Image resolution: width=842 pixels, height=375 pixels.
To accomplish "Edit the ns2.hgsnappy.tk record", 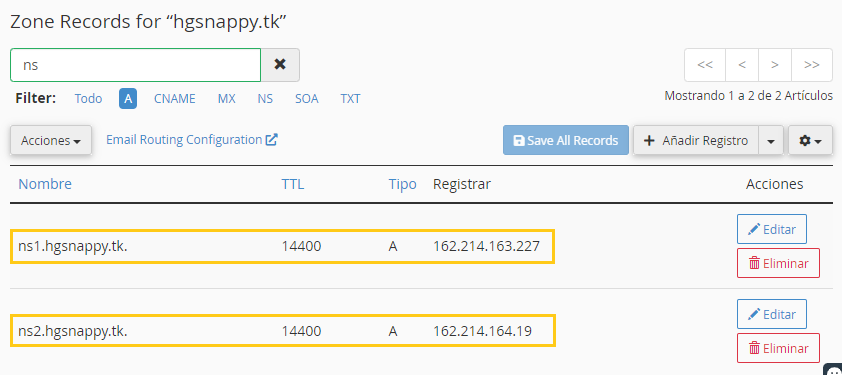I will (772, 314).
